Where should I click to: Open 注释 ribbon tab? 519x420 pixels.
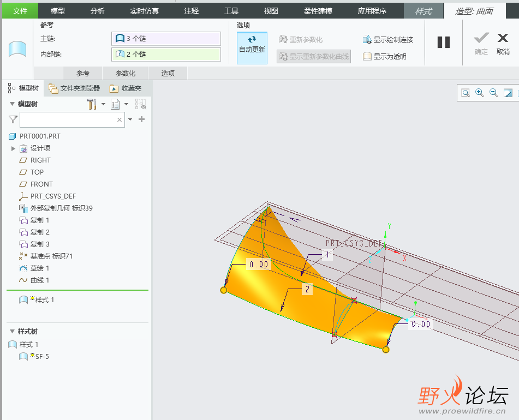pyautogui.click(x=192, y=11)
